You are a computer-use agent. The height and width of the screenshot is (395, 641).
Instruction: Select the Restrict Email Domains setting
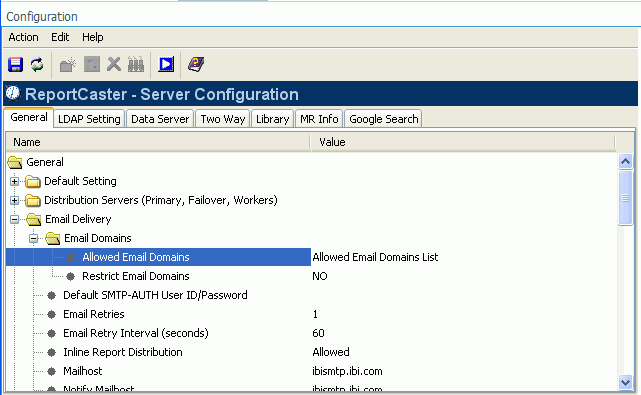point(135,276)
